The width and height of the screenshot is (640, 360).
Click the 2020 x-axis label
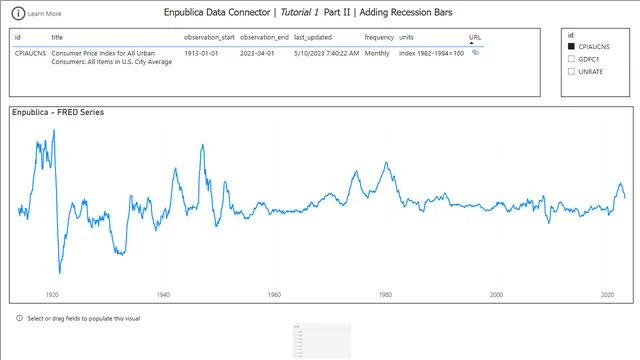pos(607,295)
